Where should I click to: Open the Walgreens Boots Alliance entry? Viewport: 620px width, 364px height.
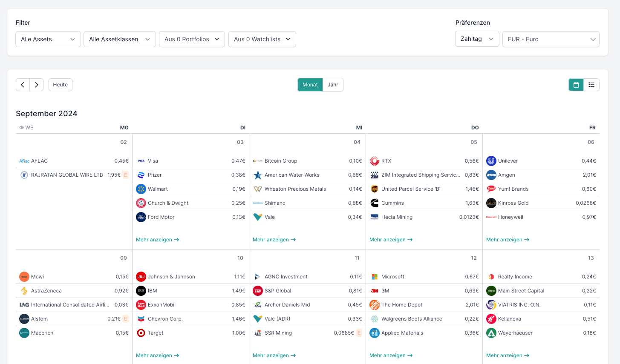tap(424, 319)
